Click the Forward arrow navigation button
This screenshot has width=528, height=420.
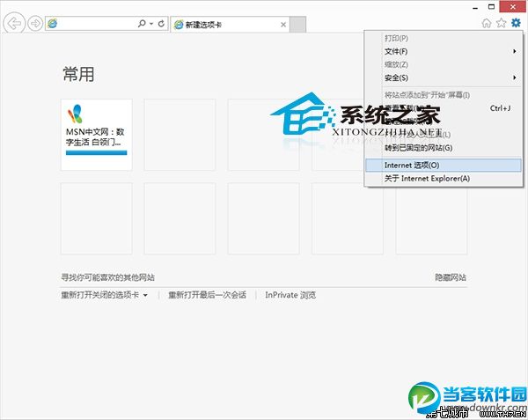pos(35,24)
